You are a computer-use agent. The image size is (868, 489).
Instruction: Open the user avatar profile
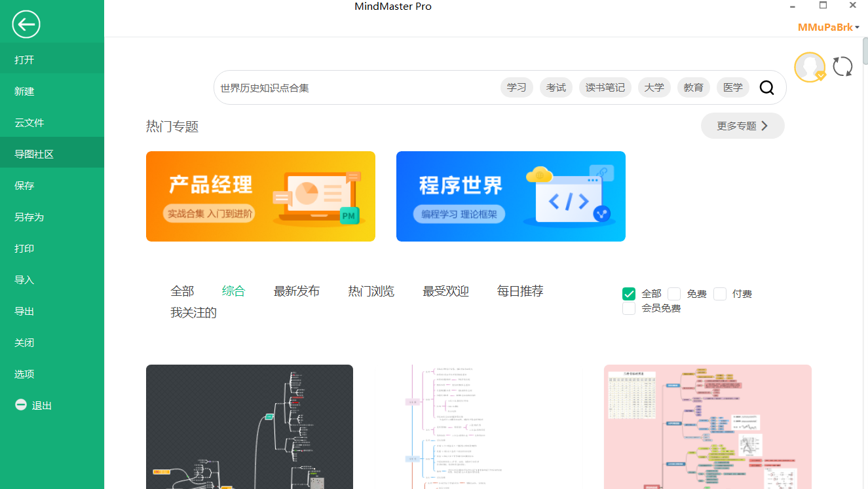tap(810, 67)
